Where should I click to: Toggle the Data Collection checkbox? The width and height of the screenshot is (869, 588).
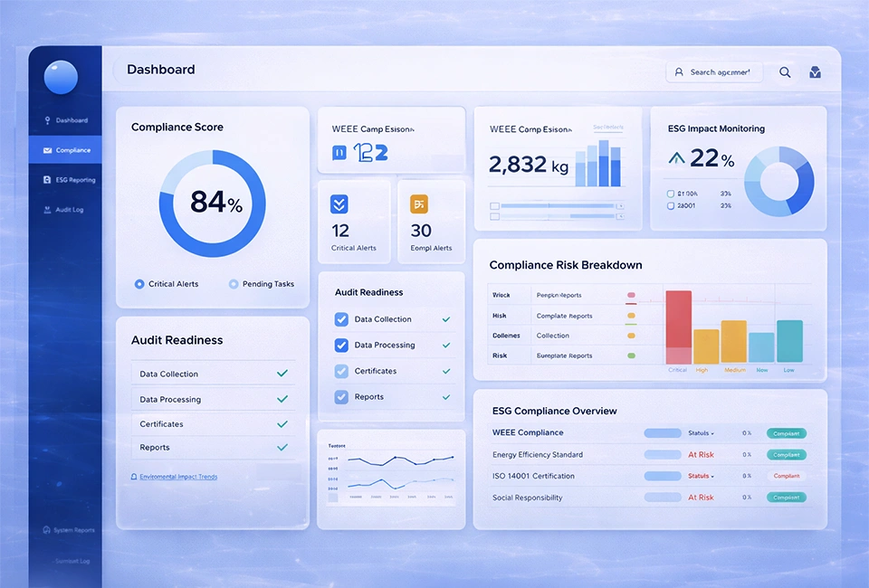pos(341,319)
